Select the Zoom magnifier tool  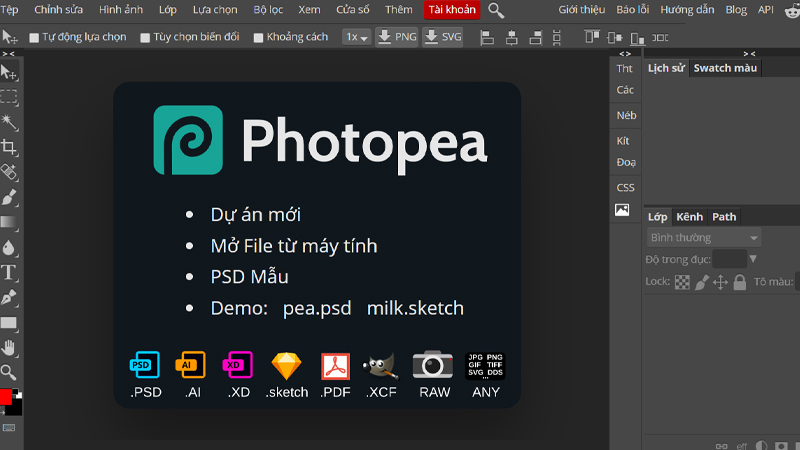coord(8,372)
